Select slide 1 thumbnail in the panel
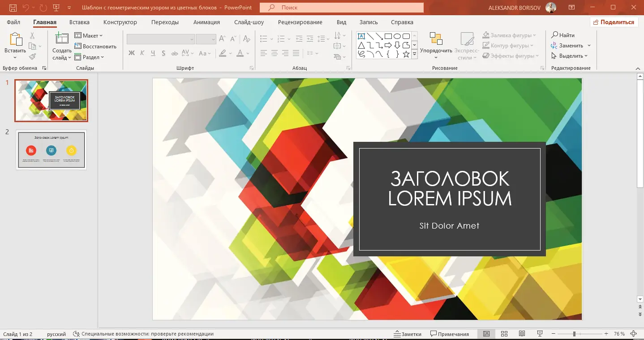Screen dimensions: 644x340 (x=52, y=101)
